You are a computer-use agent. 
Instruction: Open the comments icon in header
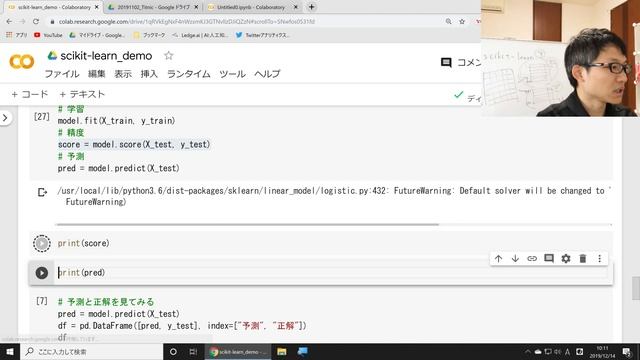[x=446, y=62]
